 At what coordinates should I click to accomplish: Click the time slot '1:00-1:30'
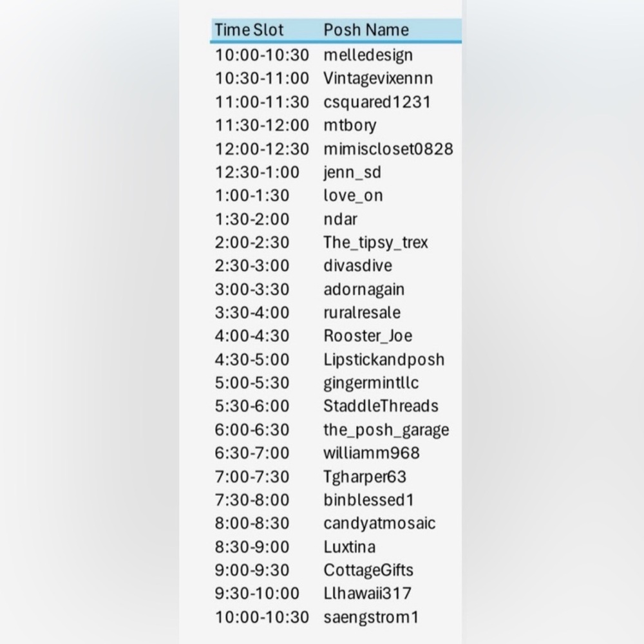(x=252, y=196)
